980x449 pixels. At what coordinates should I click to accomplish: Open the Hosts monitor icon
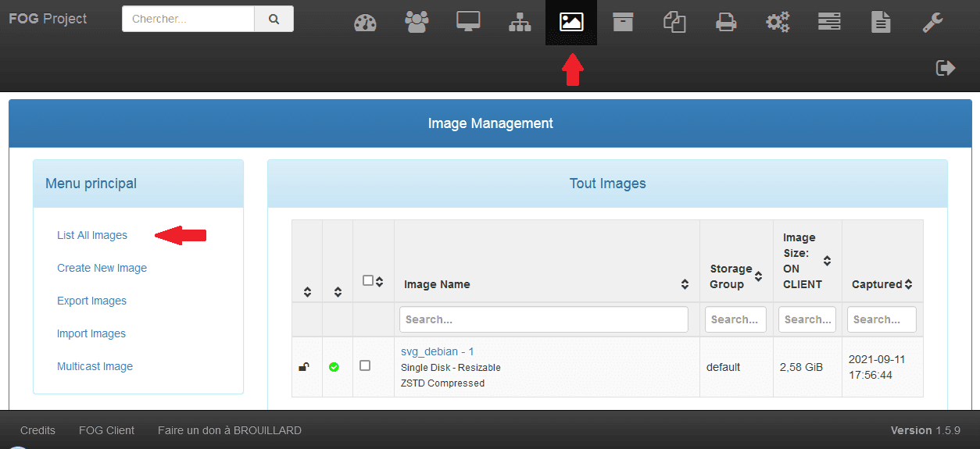point(468,22)
